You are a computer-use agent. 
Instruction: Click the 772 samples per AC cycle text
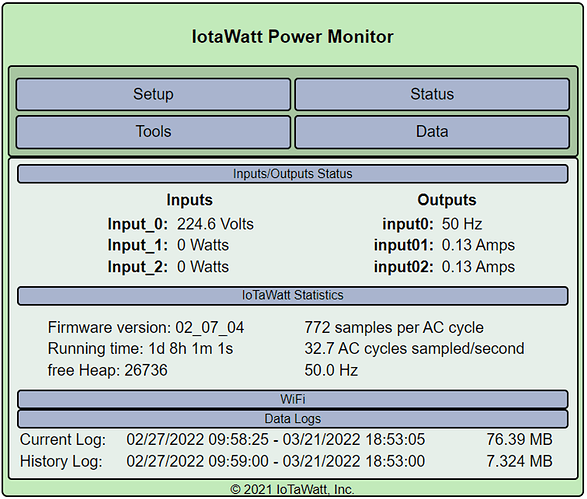pos(394,328)
